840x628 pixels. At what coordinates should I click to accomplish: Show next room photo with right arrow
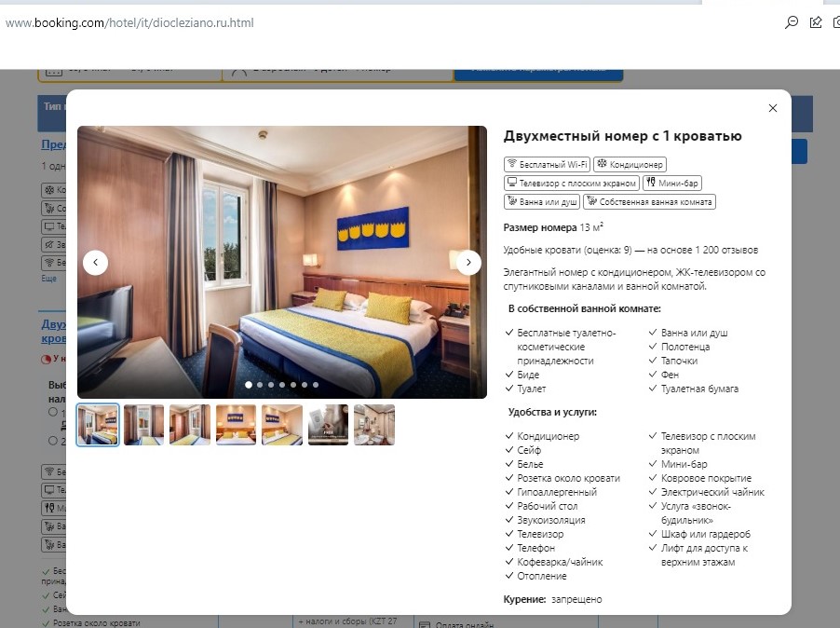click(468, 263)
